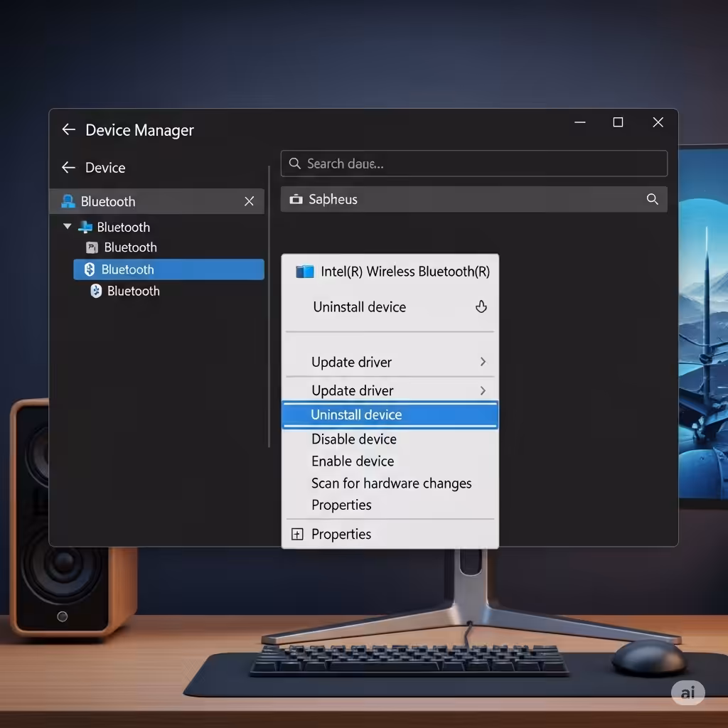Click the Bluetooth logo icon on the last tree row
Image resolution: width=728 pixels, height=728 pixels.
point(96,291)
